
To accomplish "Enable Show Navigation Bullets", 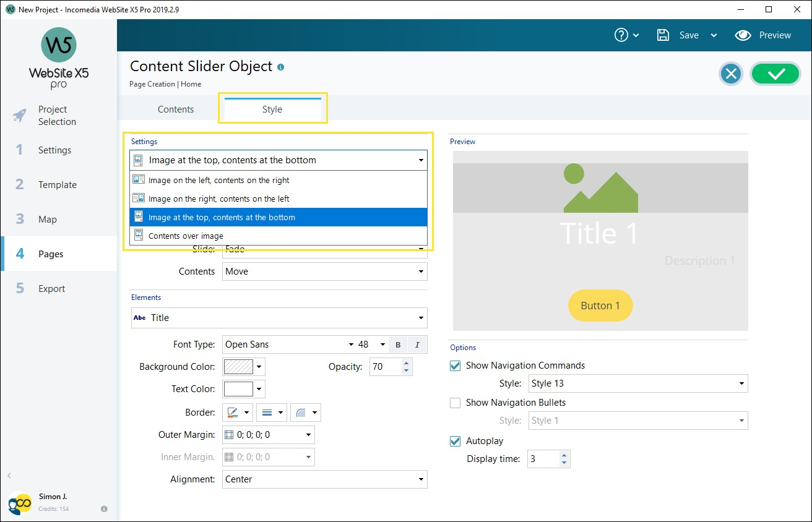I will (455, 403).
